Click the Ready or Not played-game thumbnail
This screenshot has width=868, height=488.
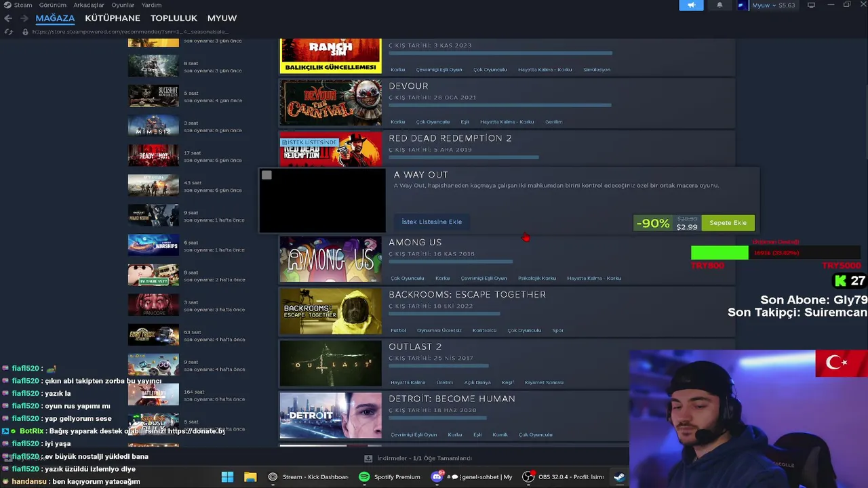pyautogui.click(x=153, y=155)
